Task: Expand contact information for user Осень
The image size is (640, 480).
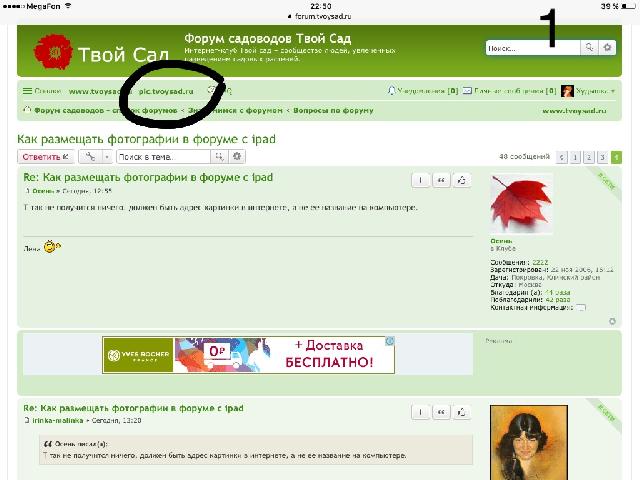Action: 581,308
